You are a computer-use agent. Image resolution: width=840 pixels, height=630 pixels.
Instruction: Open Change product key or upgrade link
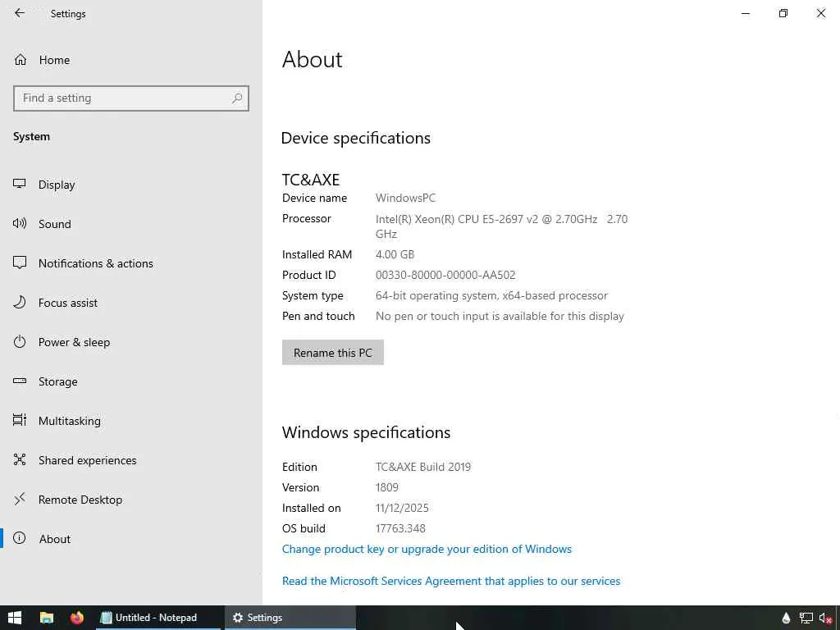427,549
